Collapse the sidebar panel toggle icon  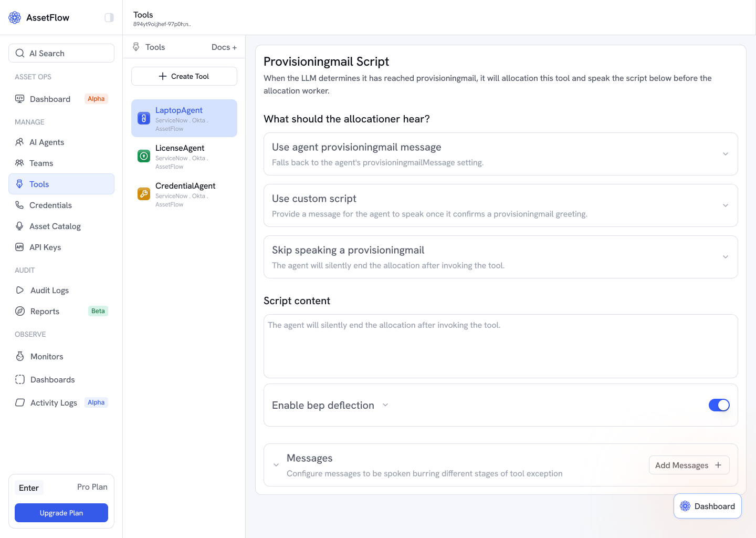pos(109,17)
